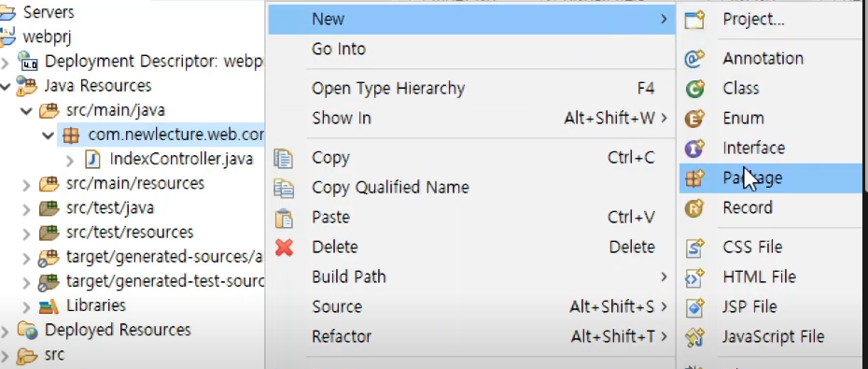868x369 pixels.
Task: Expand the IndexController.java node
Action: coord(70,160)
